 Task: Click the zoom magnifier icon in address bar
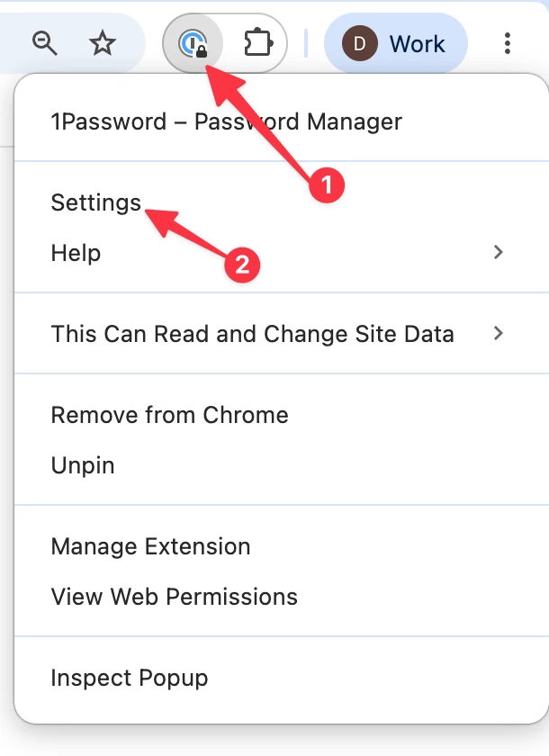point(45,43)
